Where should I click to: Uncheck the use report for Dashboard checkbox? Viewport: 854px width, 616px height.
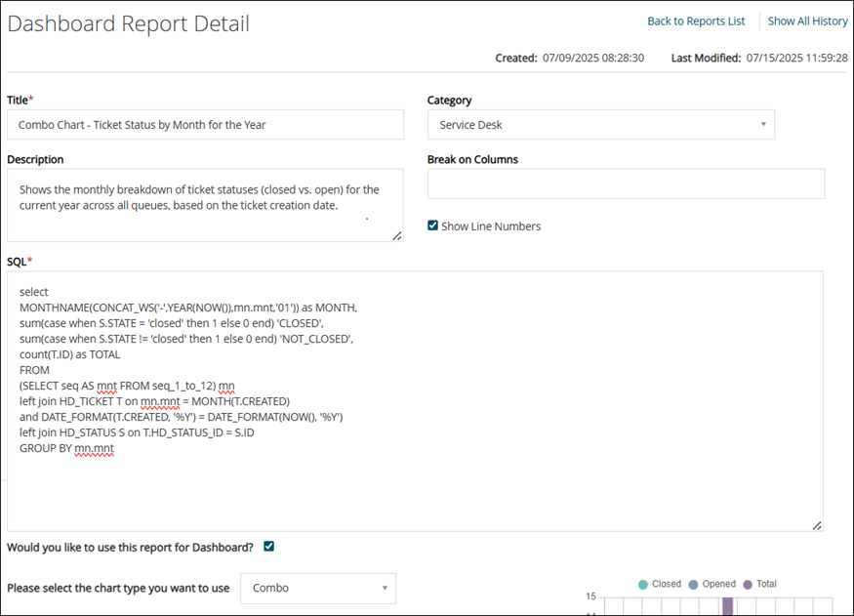coord(269,547)
